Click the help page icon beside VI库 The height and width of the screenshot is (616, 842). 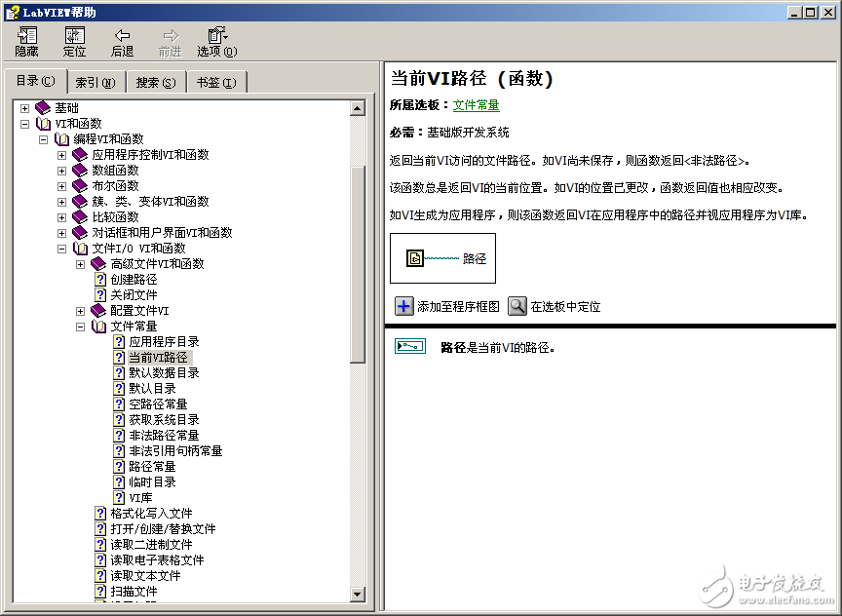(119, 497)
